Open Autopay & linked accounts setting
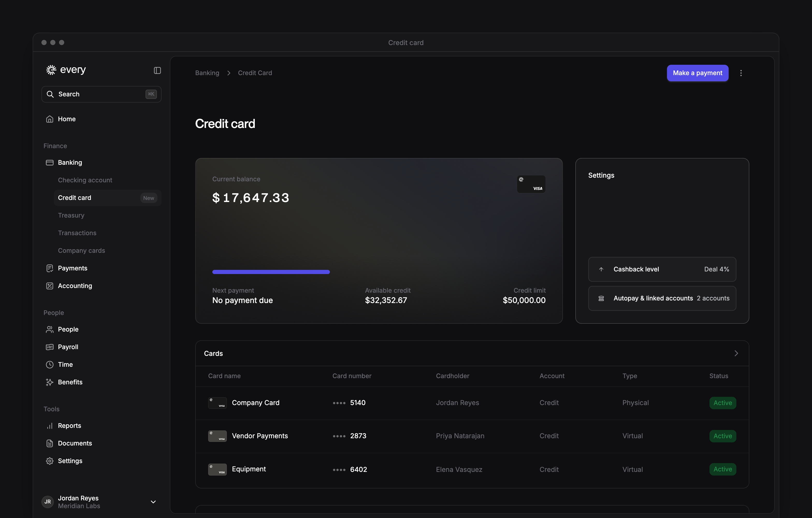This screenshot has height=518, width=812. point(662,298)
